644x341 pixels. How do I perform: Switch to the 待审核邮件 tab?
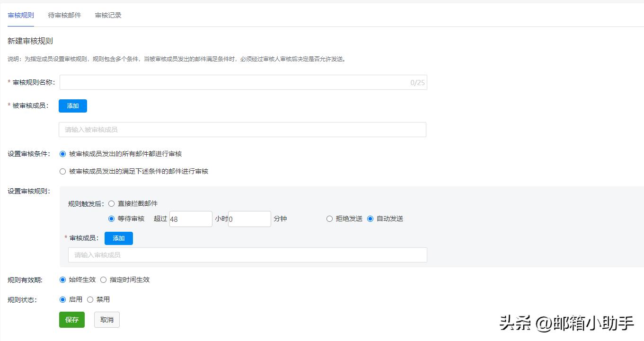click(65, 15)
